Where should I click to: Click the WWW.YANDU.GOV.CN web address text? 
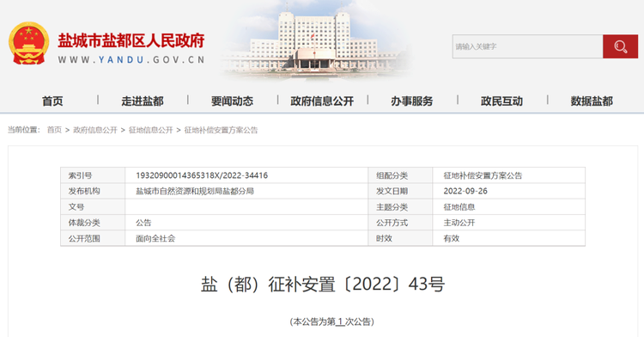point(131,60)
